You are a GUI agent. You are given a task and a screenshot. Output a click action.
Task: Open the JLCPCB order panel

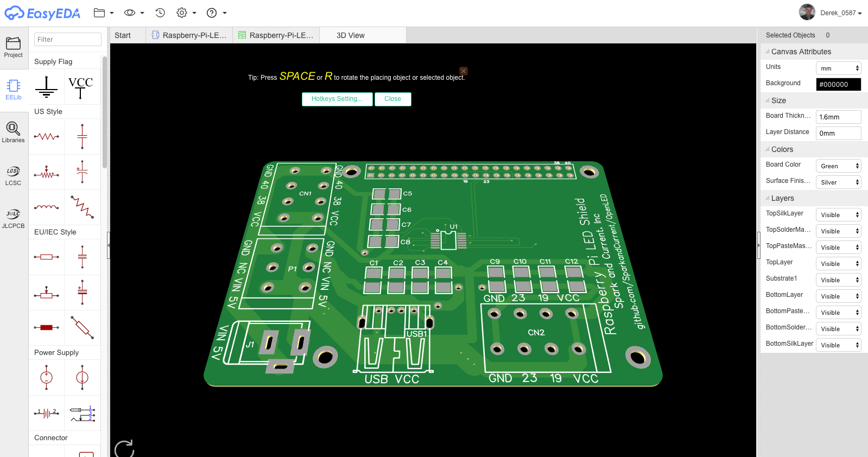pos(13,218)
